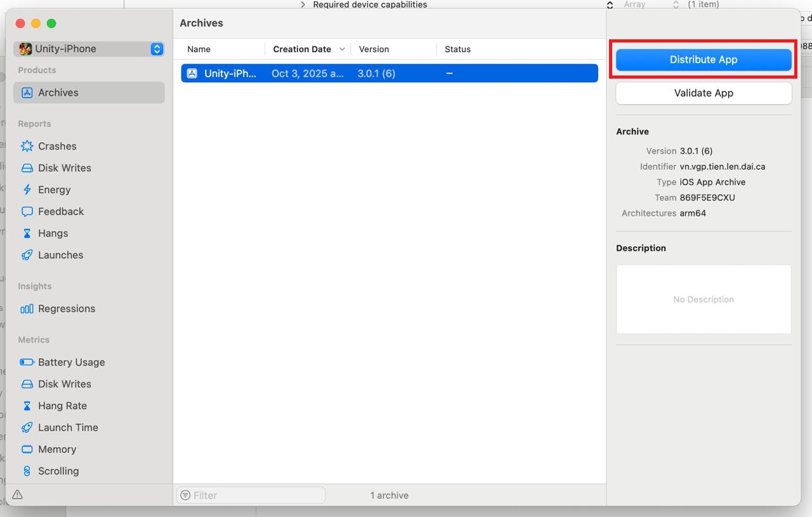812x517 pixels.
Task: Open Disk Writes report under Reports
Action: (64, 168)
